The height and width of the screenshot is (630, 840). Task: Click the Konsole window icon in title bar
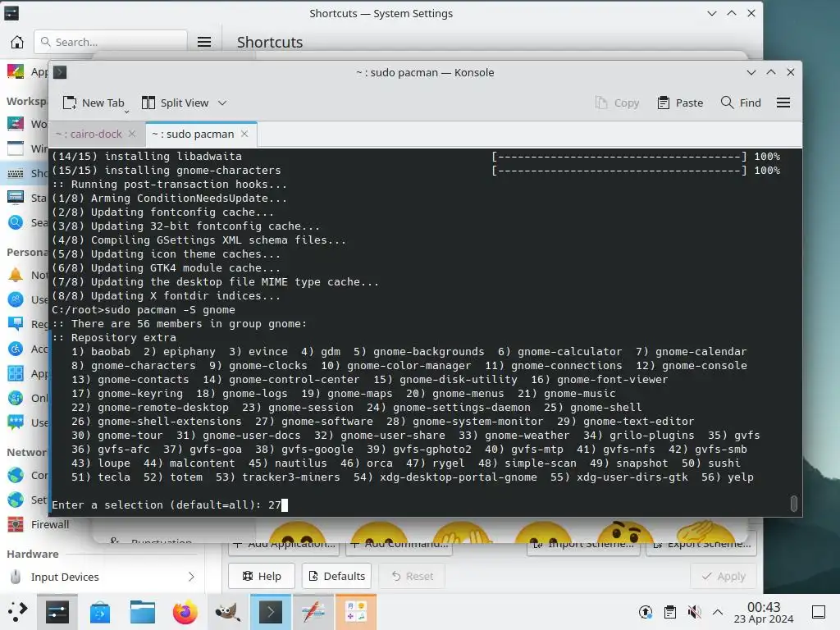pos(60,72)
